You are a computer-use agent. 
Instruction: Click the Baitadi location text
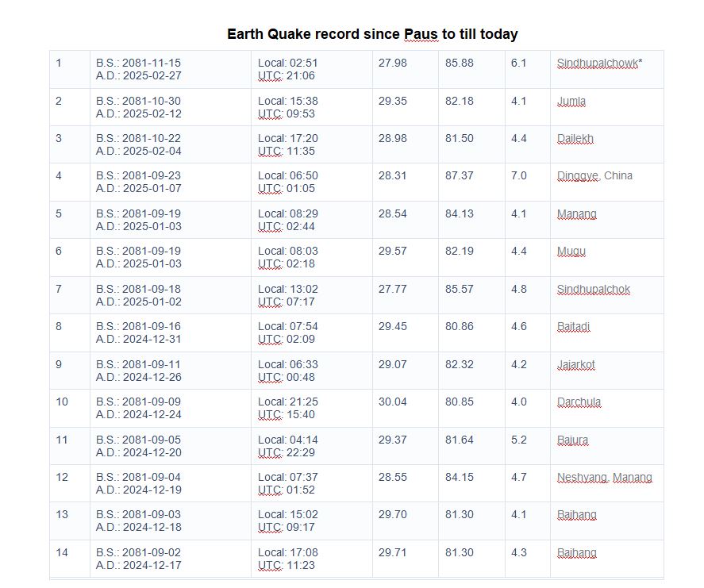(574, 327)
